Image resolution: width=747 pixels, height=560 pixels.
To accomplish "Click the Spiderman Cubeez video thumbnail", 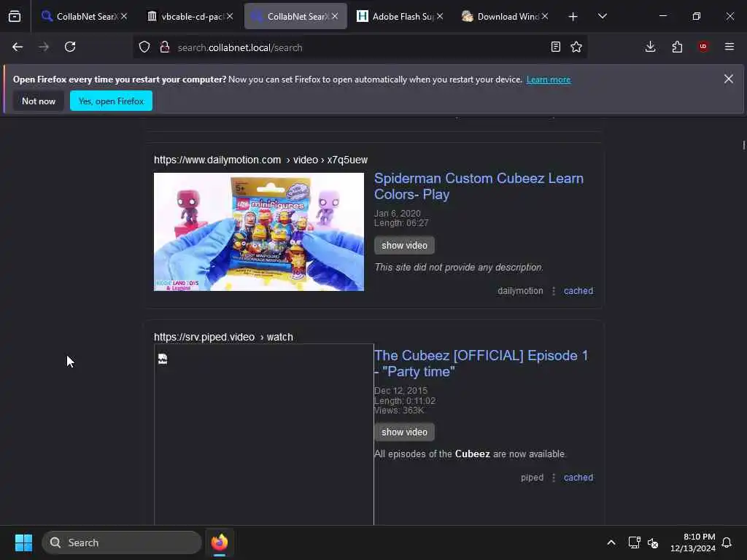I will (x=259, y=231).
